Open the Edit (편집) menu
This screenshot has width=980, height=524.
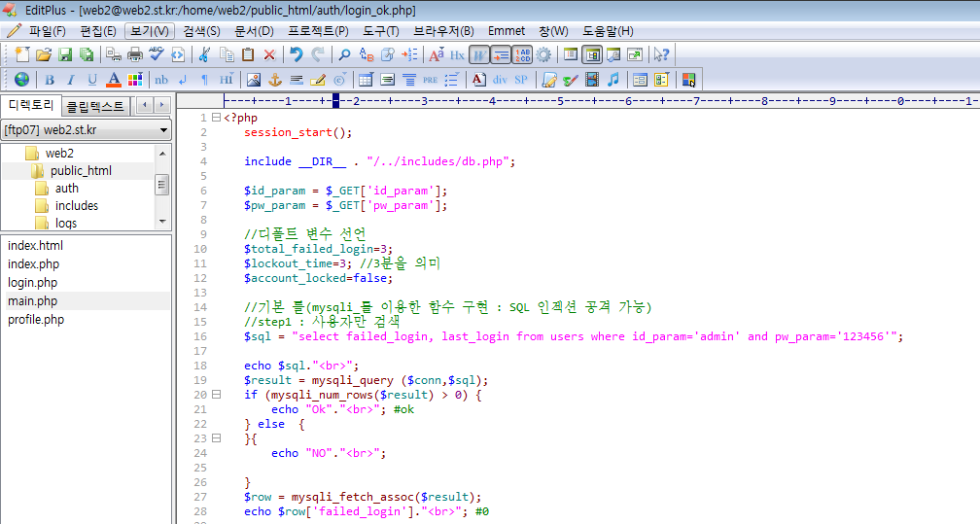tap(97, 31)
